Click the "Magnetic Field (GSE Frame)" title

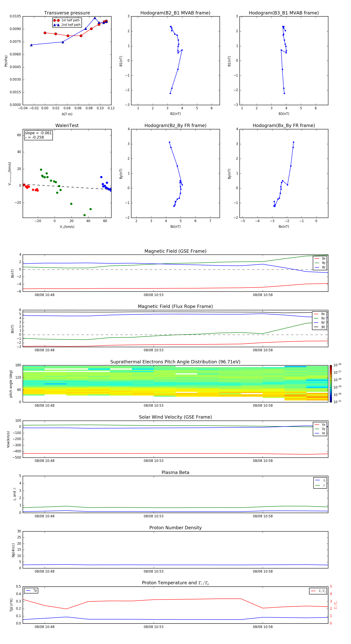175,251
